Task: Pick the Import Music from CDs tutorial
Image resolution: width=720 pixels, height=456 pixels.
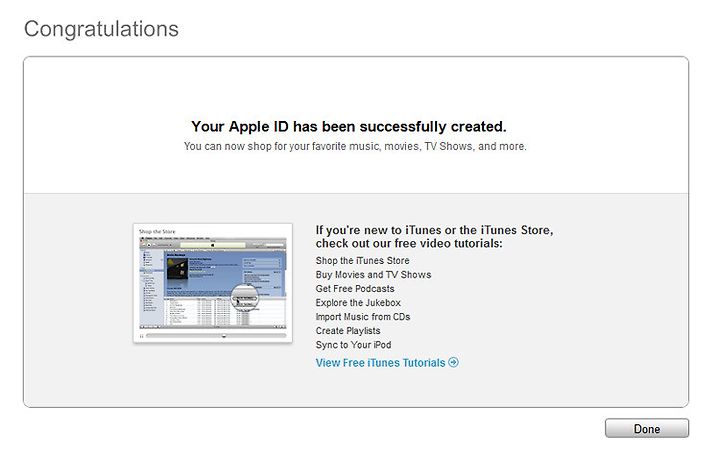Action: click(363, 317)
